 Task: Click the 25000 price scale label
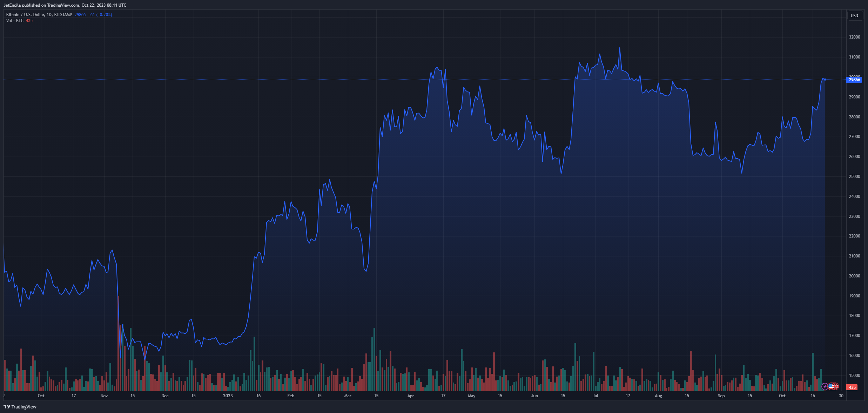pos(854,177)
